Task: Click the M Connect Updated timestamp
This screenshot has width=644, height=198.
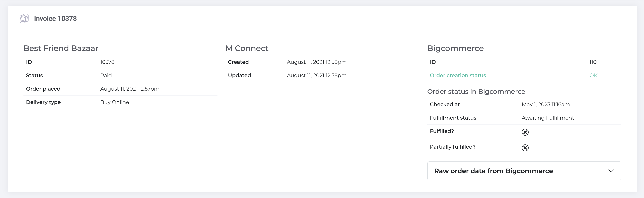Action: coord(317,75)
